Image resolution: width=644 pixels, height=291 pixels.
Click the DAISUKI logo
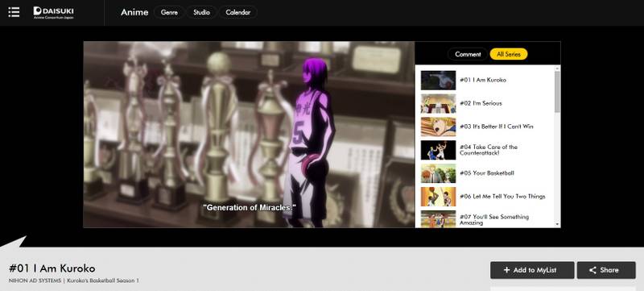coord(54,12)
